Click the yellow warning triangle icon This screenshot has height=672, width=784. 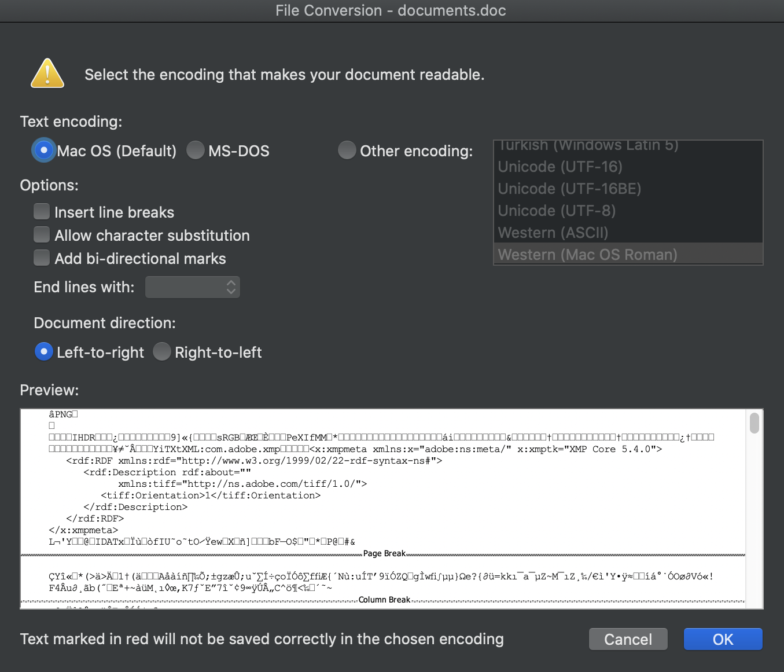click(x=47, y=74)
